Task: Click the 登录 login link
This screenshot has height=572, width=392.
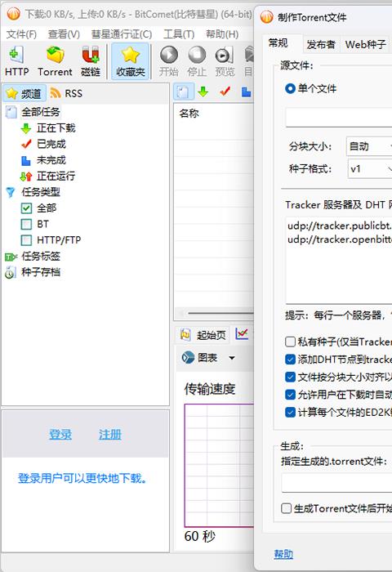Action: [x=60, y=435]
